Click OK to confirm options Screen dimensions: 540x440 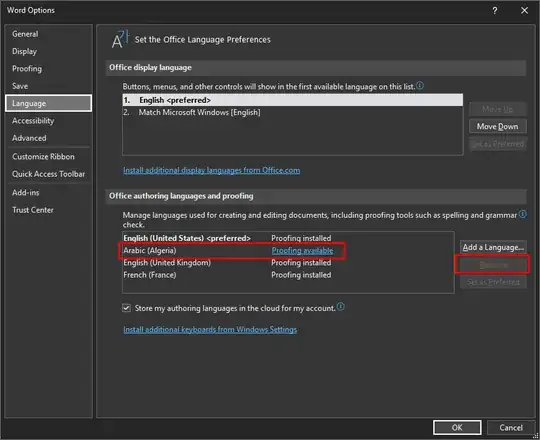(457, 427)
